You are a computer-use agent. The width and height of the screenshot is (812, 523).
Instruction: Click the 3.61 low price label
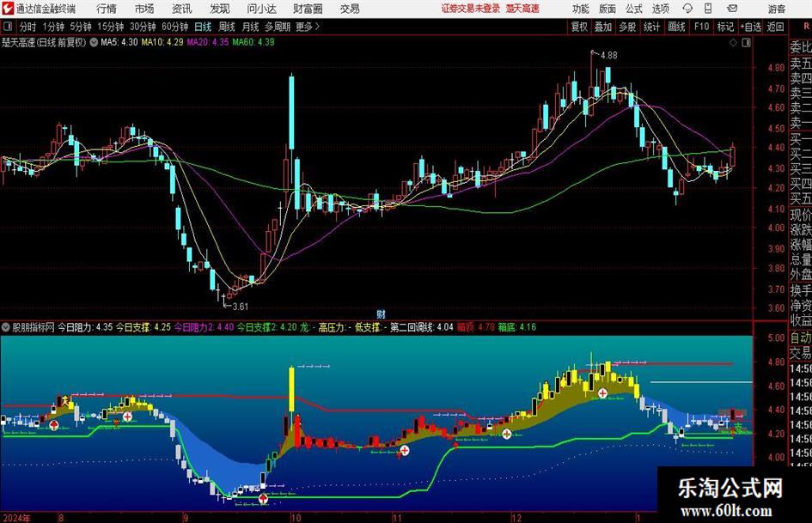pyautogui.click(x=240, y=306)
